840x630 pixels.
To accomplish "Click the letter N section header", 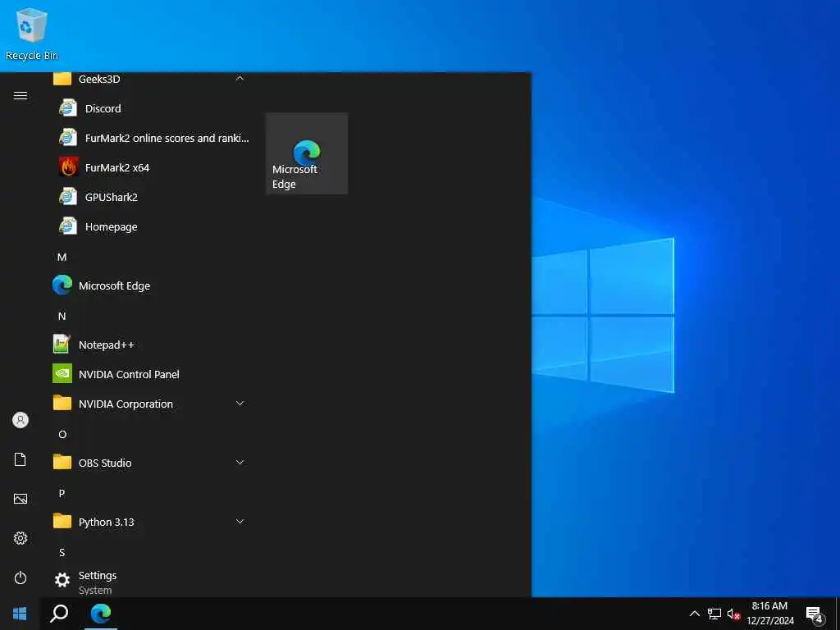I will point(62,316).
